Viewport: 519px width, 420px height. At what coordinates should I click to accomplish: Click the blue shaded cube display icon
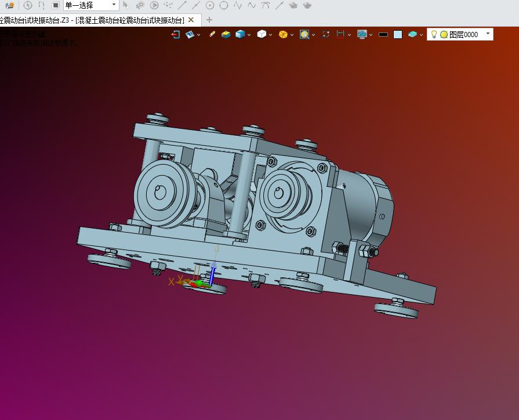coord(240,34)
